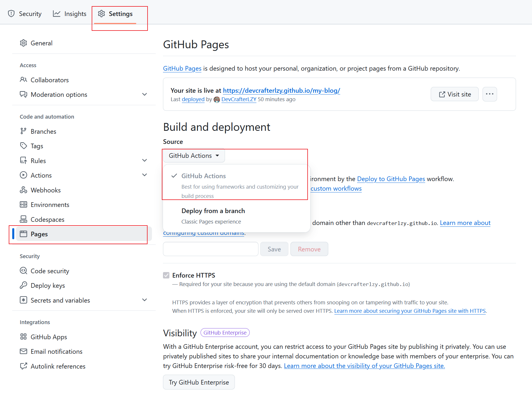
Task: Click the Tags label icon
Action: (23, 146)
